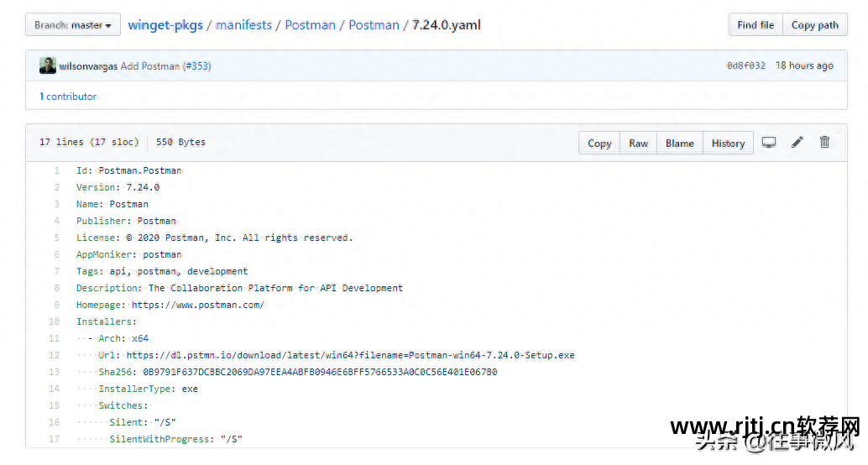The height and width of the screenshot is (465, 868).
Task: Open the Raw file view
Action: [638, 144]
